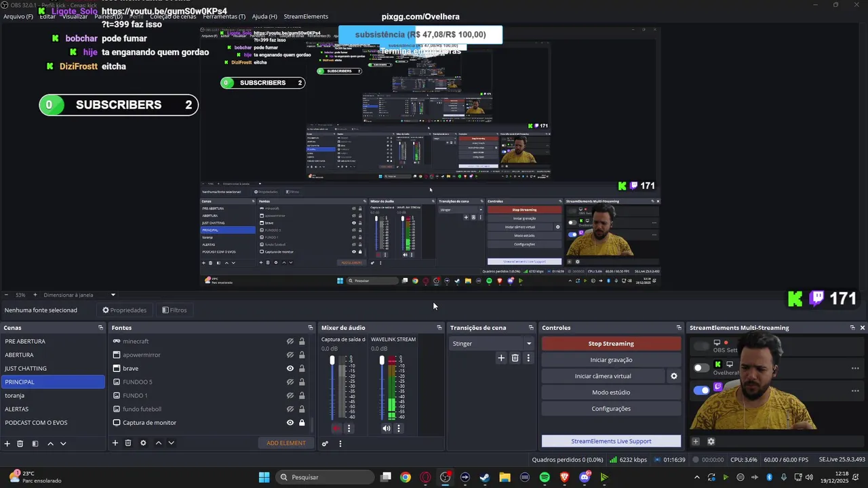
Task: Open the audio mixer footer options menu
Action: pos(340,444)
